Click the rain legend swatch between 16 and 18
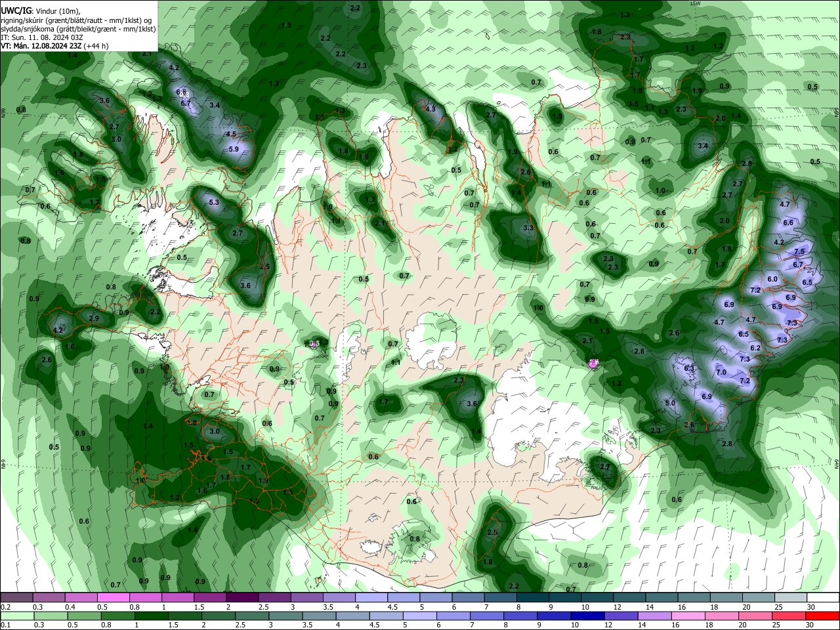The height and width of the screenshot is (630, 840). 688,616
